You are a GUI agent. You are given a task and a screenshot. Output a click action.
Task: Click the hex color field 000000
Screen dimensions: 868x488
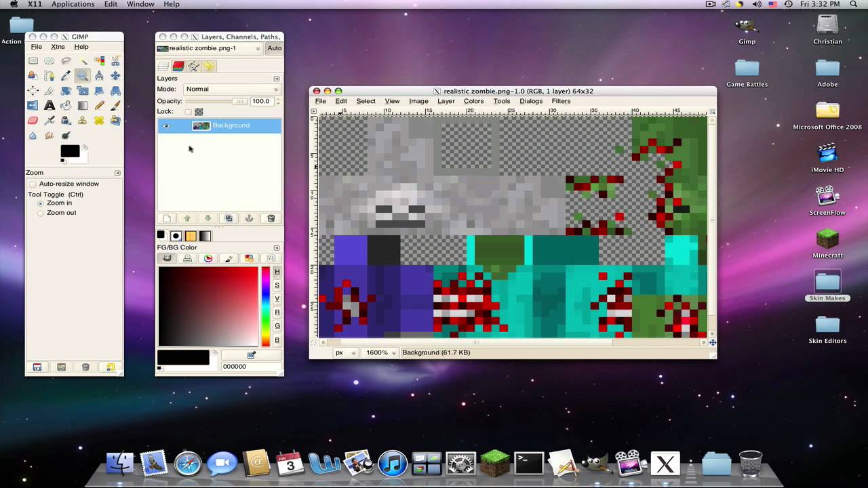[x=250, y=367]
